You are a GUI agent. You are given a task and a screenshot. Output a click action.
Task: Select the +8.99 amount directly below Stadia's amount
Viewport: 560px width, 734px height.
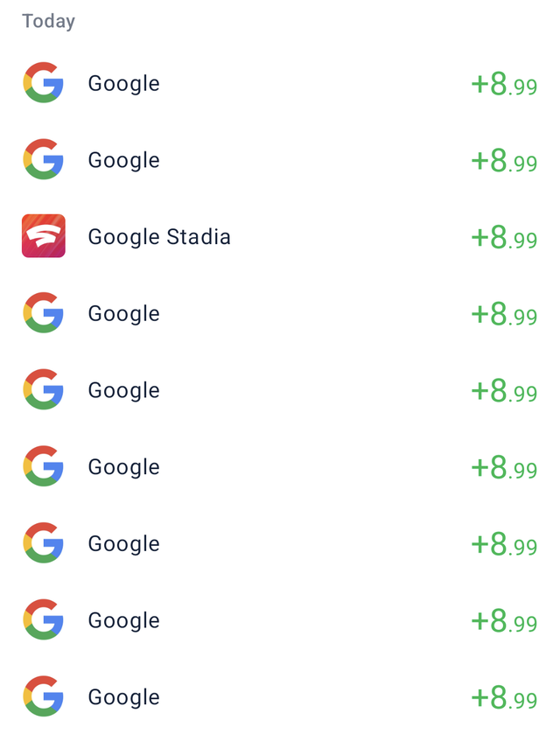point(504,314)
